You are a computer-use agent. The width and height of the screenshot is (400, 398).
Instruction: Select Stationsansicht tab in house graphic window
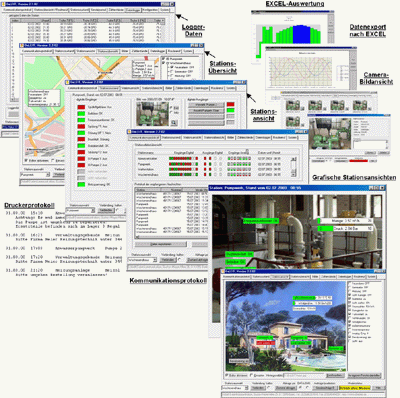click(x=279, y=277)
